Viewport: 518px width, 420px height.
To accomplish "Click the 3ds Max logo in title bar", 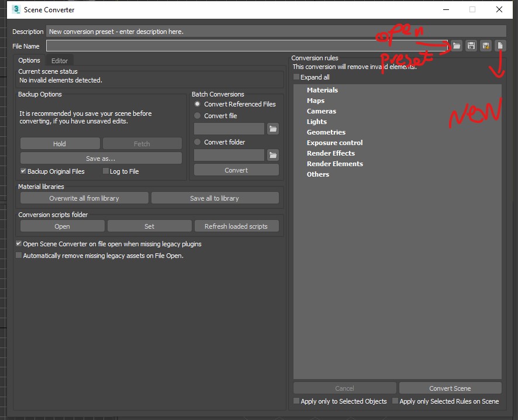I will click(x=16, y=10).
